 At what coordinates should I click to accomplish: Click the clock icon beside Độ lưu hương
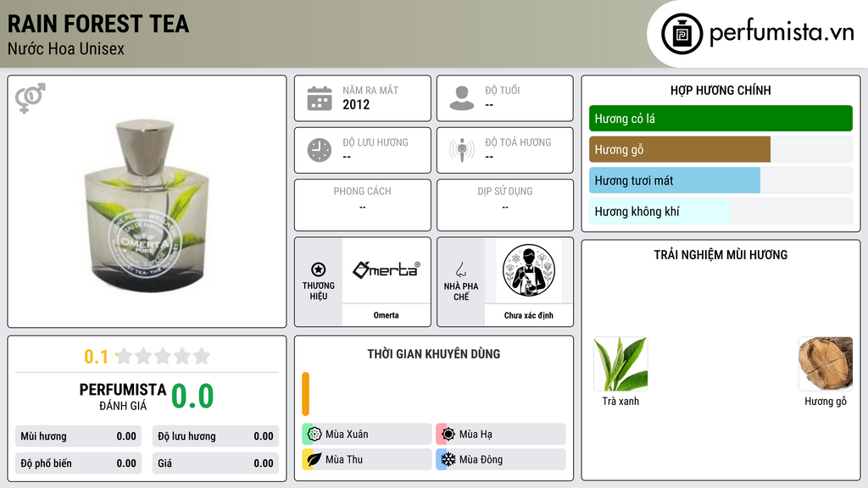(320, 150)
